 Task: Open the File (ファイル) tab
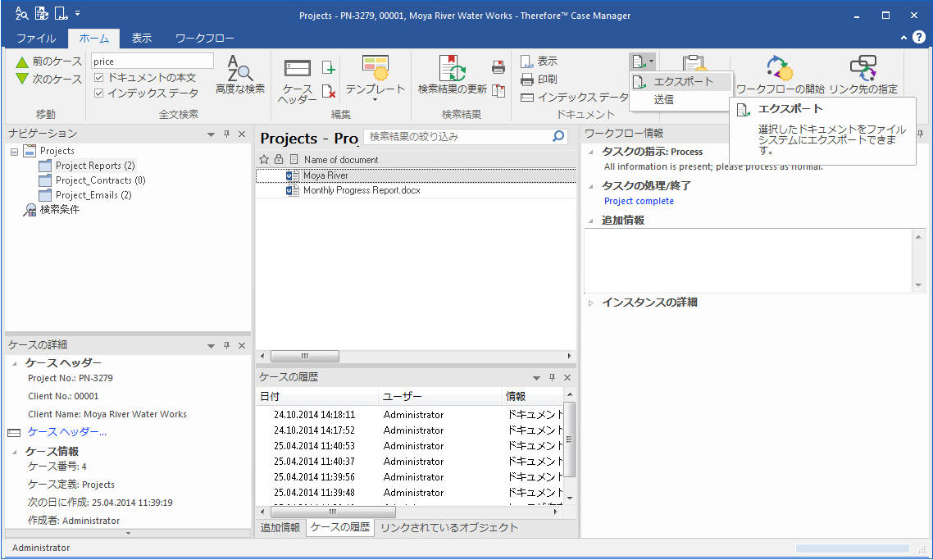click(36, 38)
